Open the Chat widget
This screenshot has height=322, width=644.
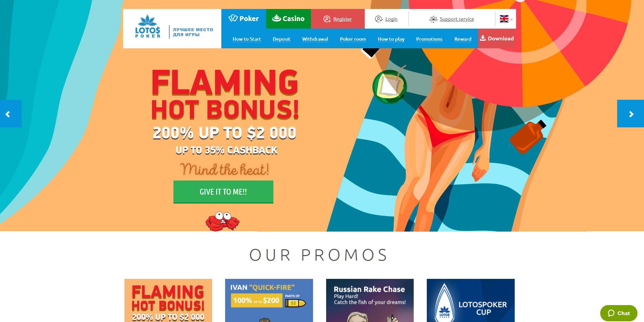click(619, 313)
